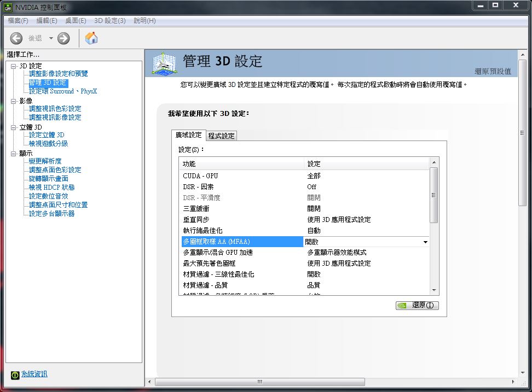Open the 編輯(E) menu
The width and height of the screenshot is (532, 392).
tap(47, 21)
